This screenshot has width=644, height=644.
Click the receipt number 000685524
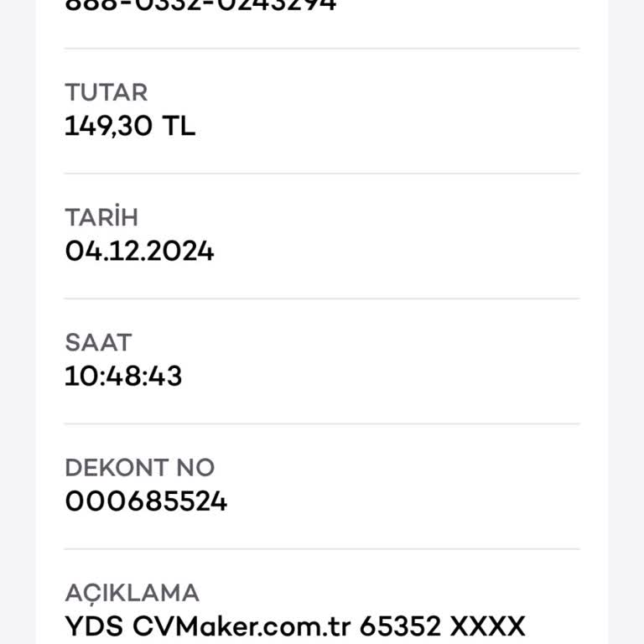[146, 501]
